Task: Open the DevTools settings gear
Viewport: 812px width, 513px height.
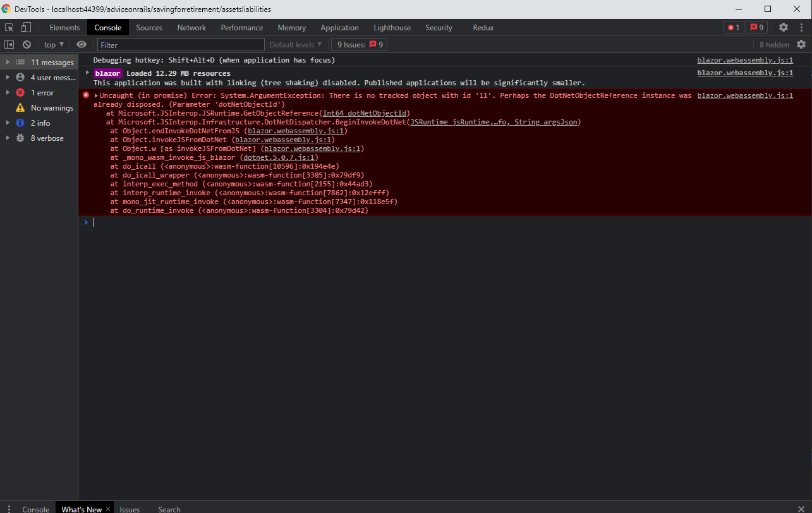Action: coord(782,27)
